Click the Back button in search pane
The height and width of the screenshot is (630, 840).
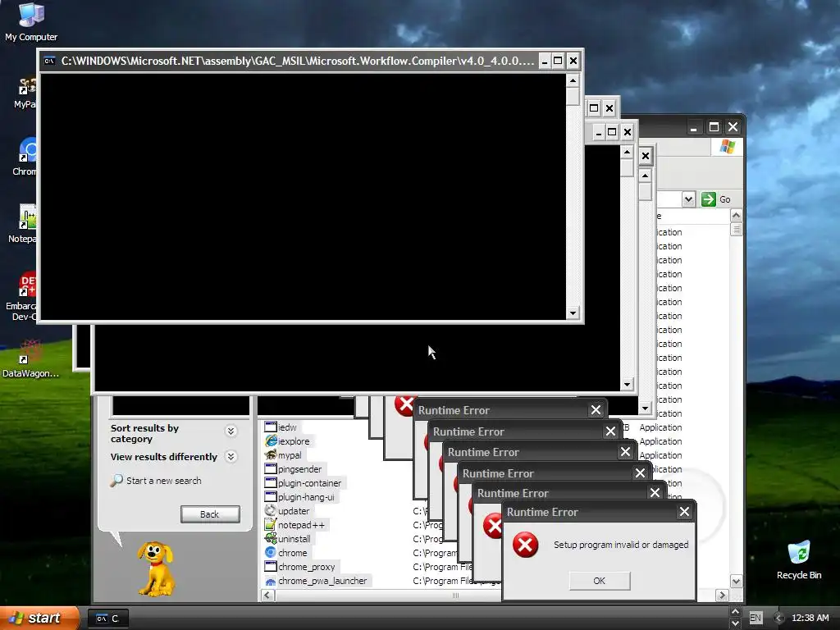tap(210, 514)
